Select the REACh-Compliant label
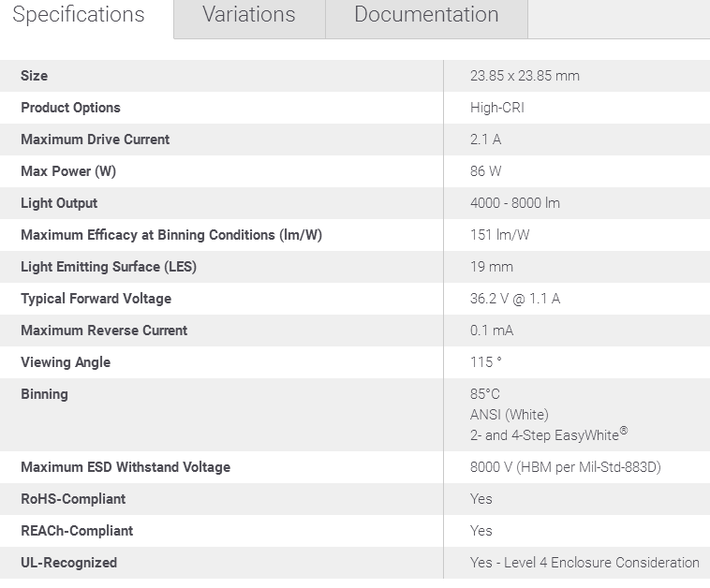 [x=77, y=531]
